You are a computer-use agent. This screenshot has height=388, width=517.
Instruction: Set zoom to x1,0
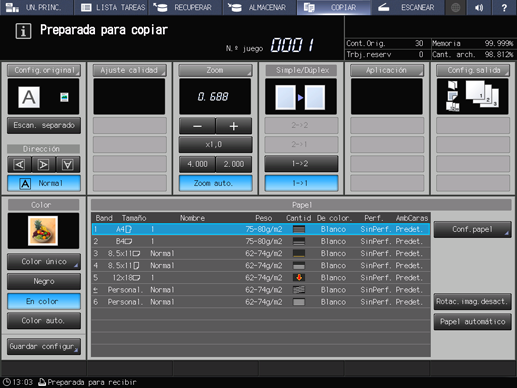click(215, 145)
